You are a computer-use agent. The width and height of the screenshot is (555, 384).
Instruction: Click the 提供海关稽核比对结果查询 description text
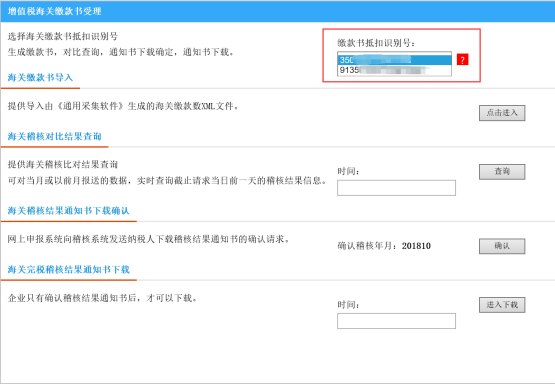point(63,165)
